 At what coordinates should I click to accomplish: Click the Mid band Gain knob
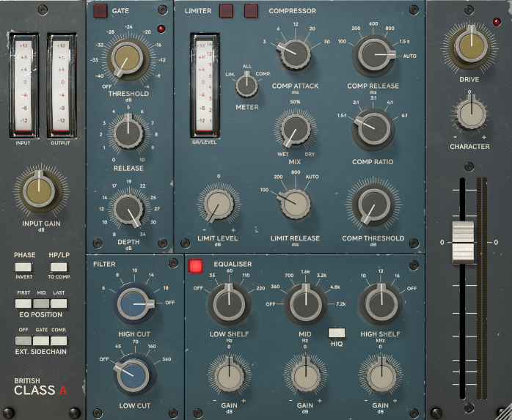pyautogui.click(x=306, y=376)
